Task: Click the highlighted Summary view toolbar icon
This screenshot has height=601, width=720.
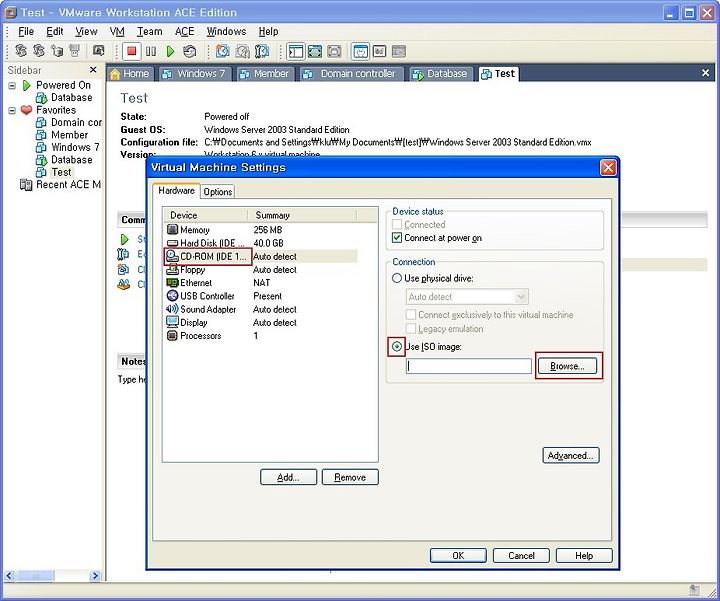Action: [x=360, y=51]
